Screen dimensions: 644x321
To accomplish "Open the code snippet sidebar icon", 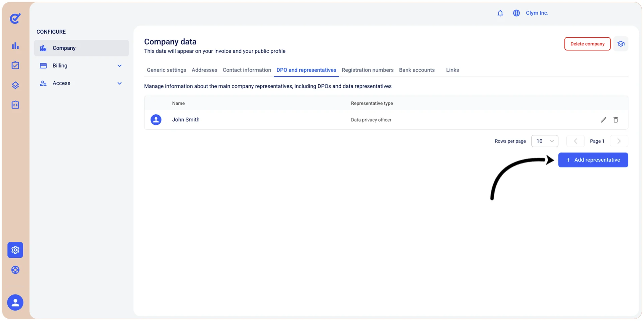I will click(15, 105).
